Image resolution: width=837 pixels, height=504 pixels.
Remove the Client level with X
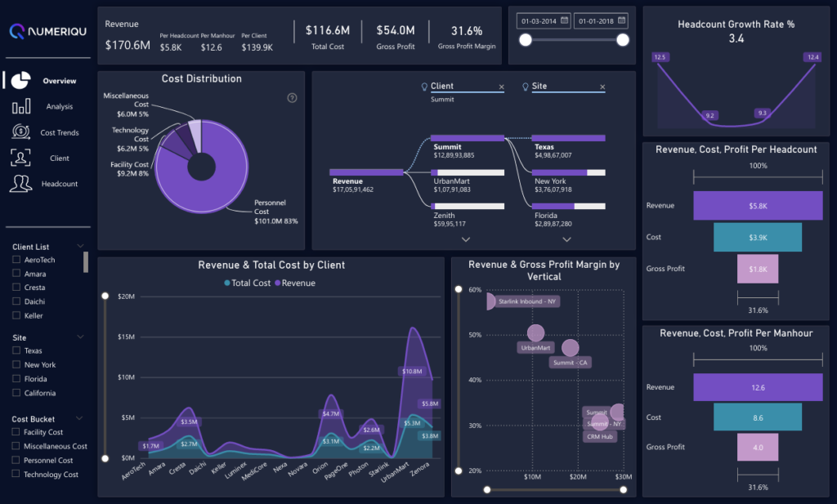[x=502, y=87]
